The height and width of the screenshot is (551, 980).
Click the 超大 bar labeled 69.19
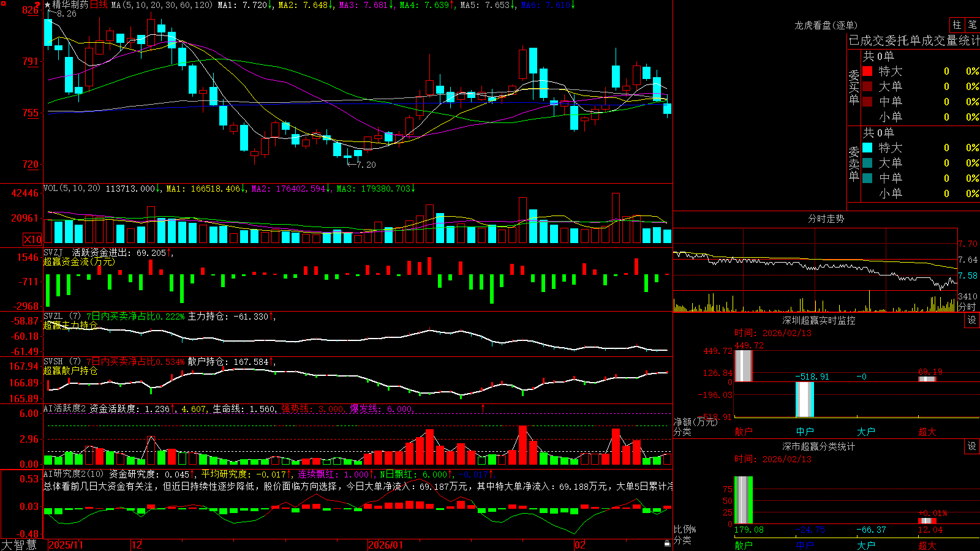(x=927, y=379)
